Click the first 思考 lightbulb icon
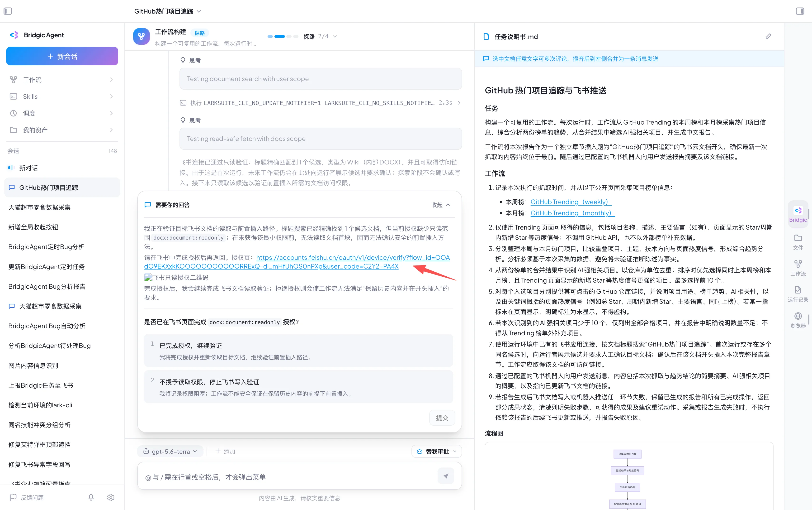Image resolution: width=812 pixels, height=510 pixels. pos(183,60)
